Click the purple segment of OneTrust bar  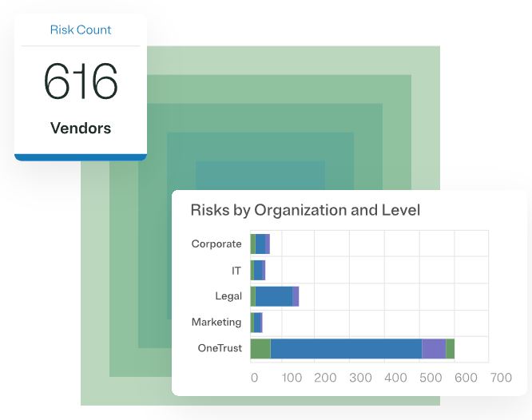coord(433,348)
